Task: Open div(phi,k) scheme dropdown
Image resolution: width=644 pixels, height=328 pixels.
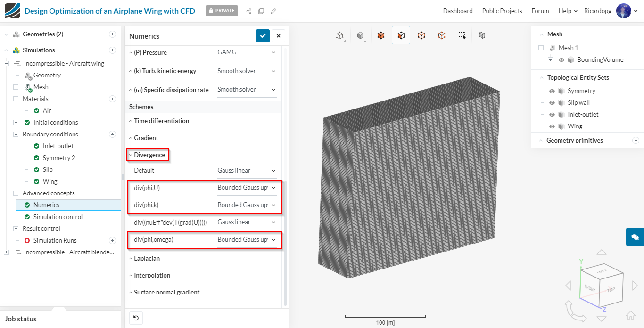Action: (247, 205)
